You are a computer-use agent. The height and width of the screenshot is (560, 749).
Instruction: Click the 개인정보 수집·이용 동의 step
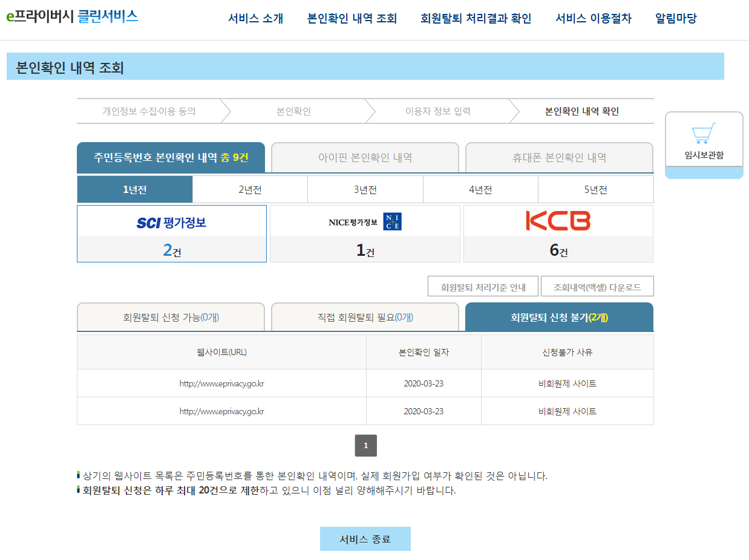coord(149,111)
